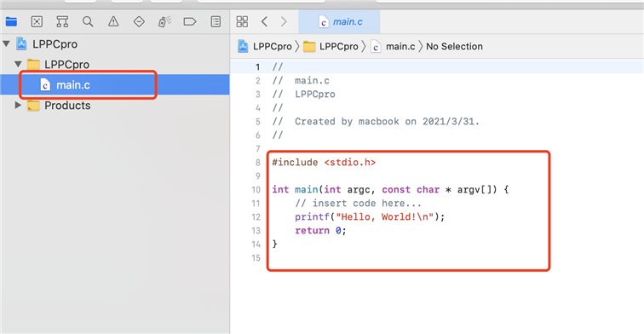Open the Find navigator magnifier icon

click(x=88, y=22)
